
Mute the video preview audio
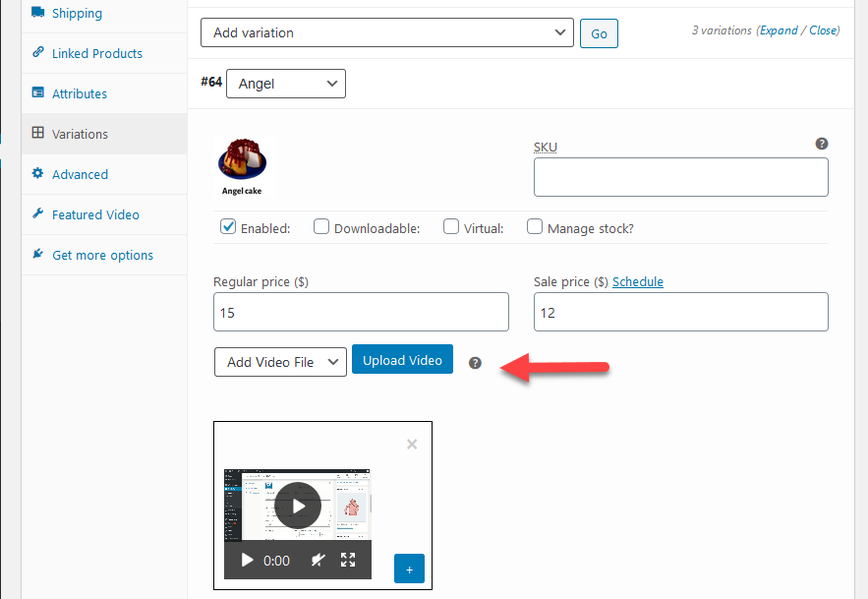[x=318, y=561]
